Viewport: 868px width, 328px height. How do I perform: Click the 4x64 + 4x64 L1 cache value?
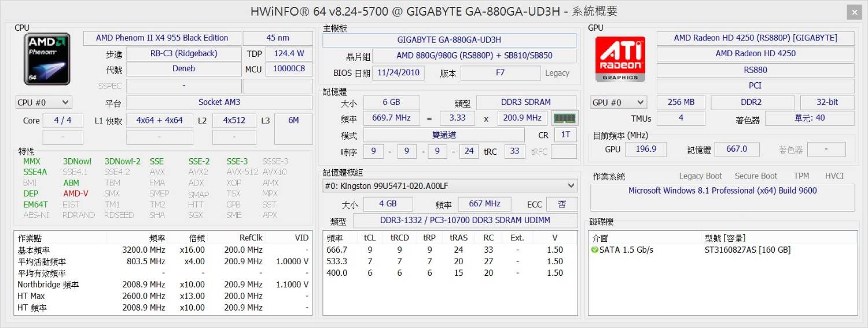[x=160, y=121]
